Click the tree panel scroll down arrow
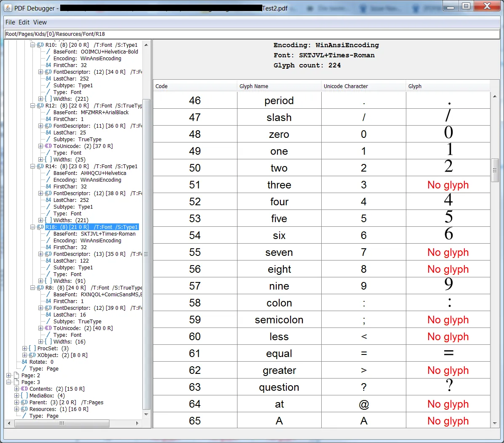The height and width of the screenshot is (443, 504). point(146,414)
